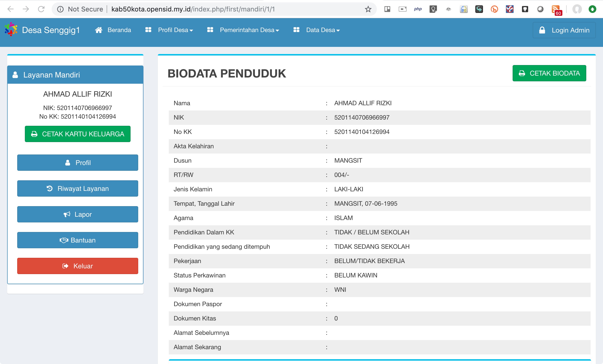Click the lightbulb extension icon

click(x=433, y=9)
